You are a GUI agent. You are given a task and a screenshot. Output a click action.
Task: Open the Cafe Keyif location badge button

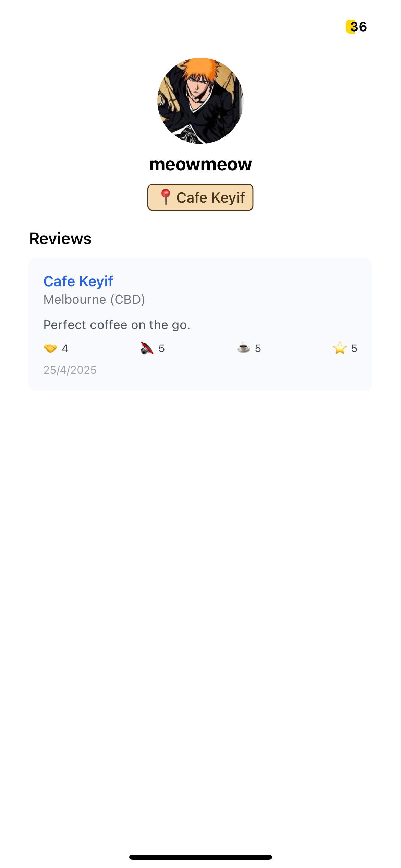[x=200, y=197]
